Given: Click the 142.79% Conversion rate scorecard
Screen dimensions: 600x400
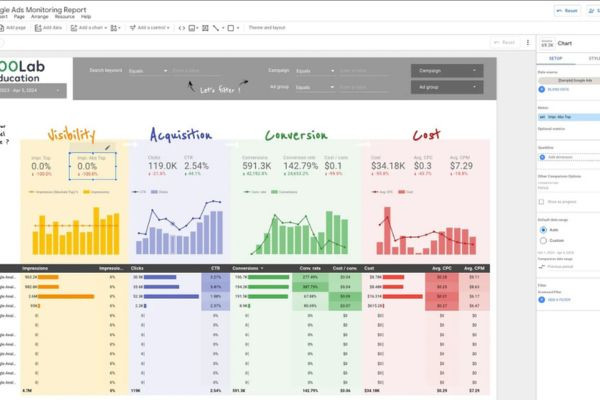Looking at the screenshot, I should pyautogui.click(x=300, y=166).
